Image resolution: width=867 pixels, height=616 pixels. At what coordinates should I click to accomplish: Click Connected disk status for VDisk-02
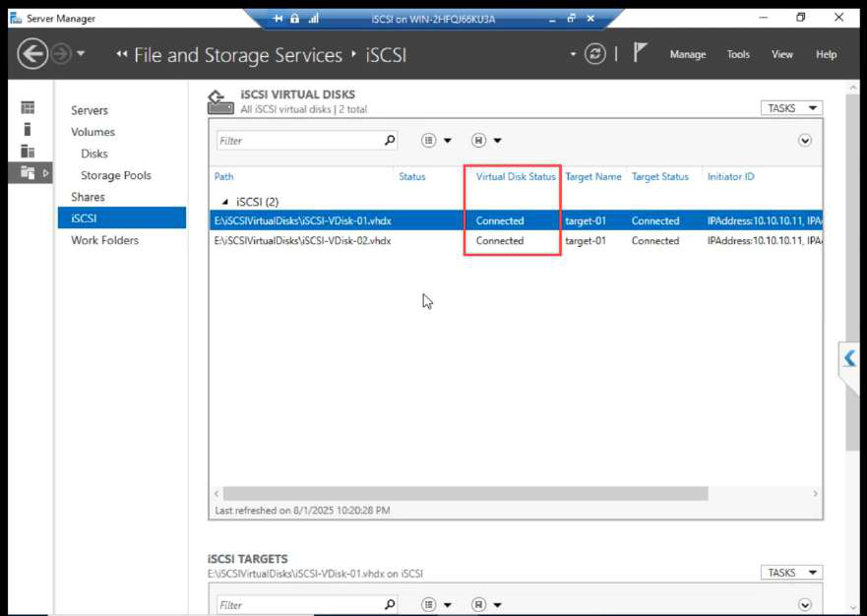[x=499, y=240]
